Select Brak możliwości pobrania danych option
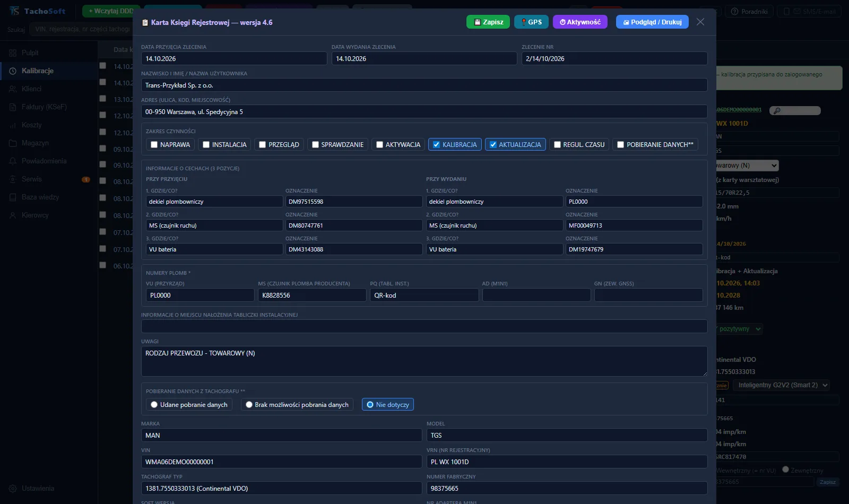The image size is (849, 504). pyautogui.click(x=249, y=404)
